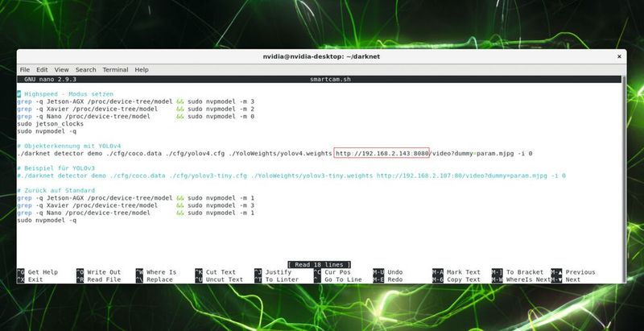Open the View menu
Image resolution: width=644 pixels, height=331 pixels.
62,70
